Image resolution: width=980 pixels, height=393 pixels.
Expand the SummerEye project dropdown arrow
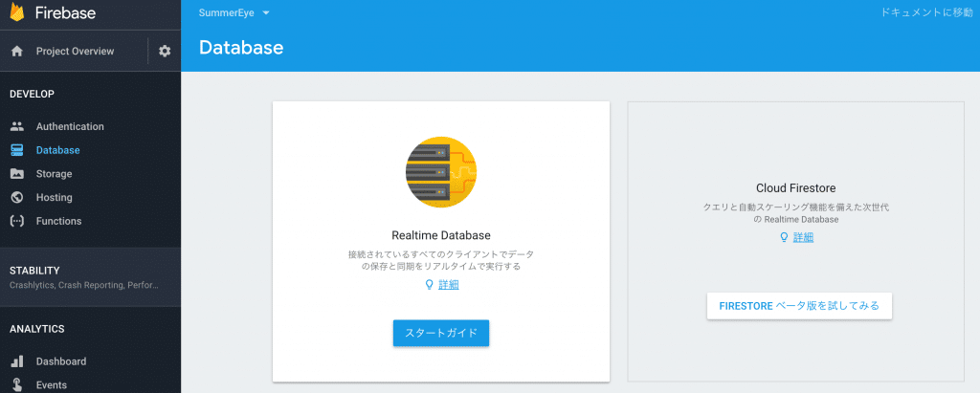pos(266,13)
